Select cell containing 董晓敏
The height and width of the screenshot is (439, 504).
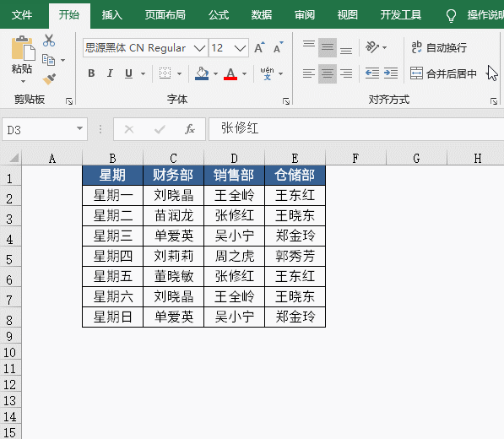pyautogui.click(x=174, y=276)
